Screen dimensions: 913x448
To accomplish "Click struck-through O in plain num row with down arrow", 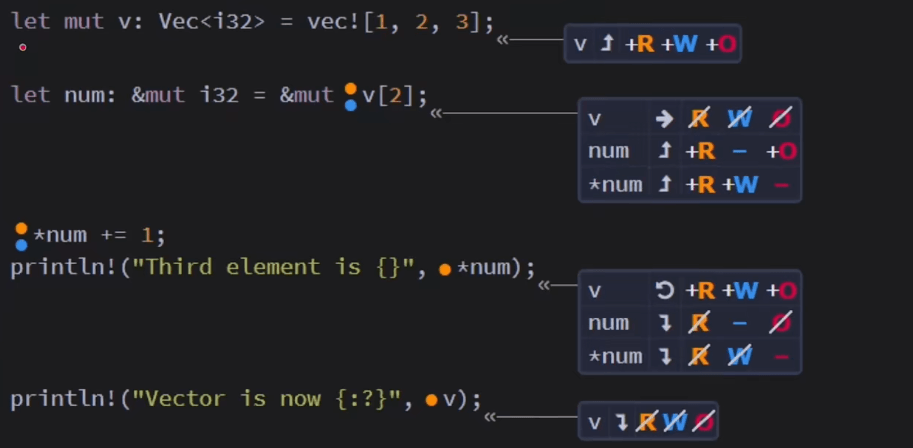I will (x=781, y=323).
